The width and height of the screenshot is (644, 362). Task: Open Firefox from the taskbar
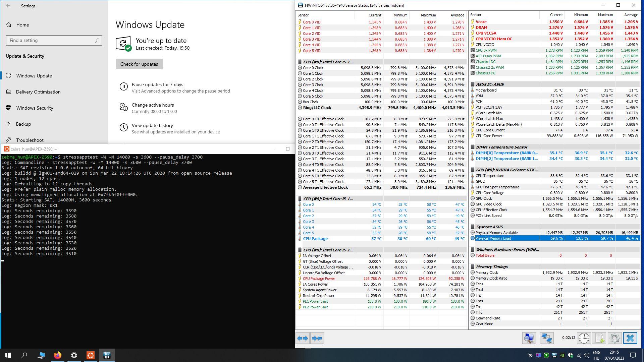click(x=57, y=355)
